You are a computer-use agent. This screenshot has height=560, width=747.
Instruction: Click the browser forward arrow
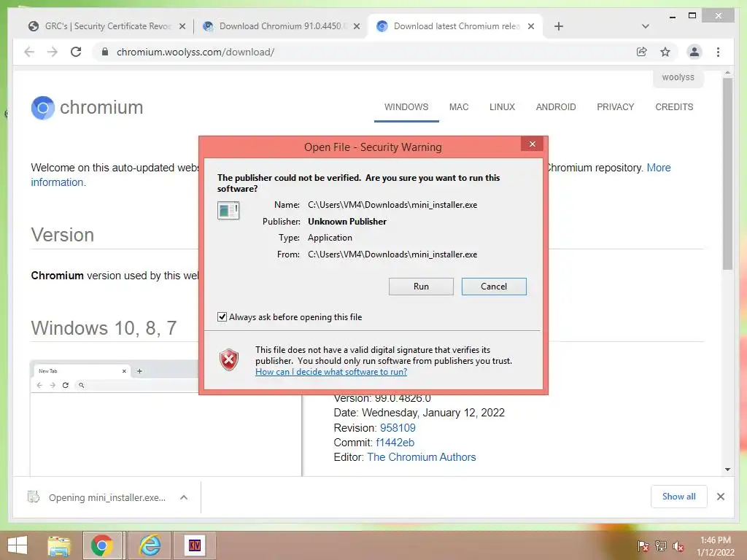click(53, 52)
